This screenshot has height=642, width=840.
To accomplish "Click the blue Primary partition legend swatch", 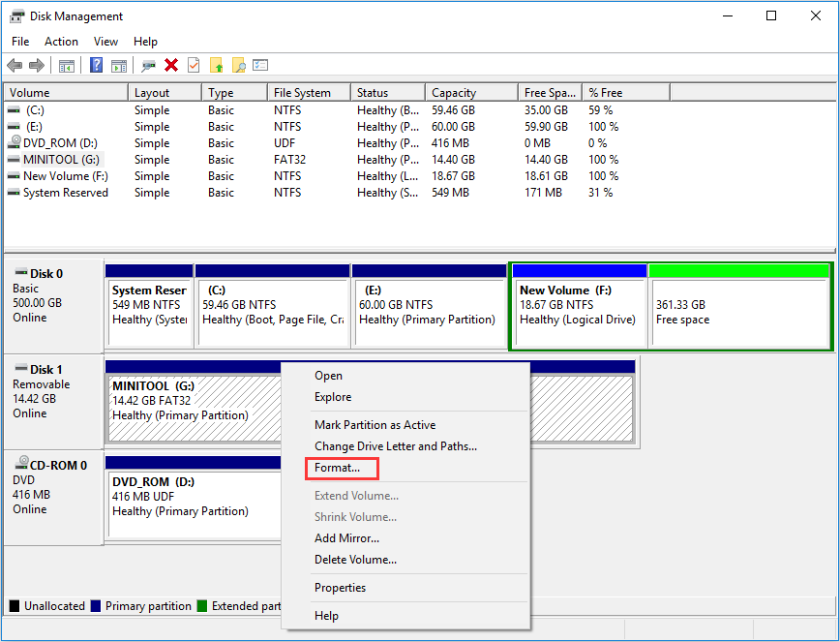I will pyautogui.click(x=96, y=606).
